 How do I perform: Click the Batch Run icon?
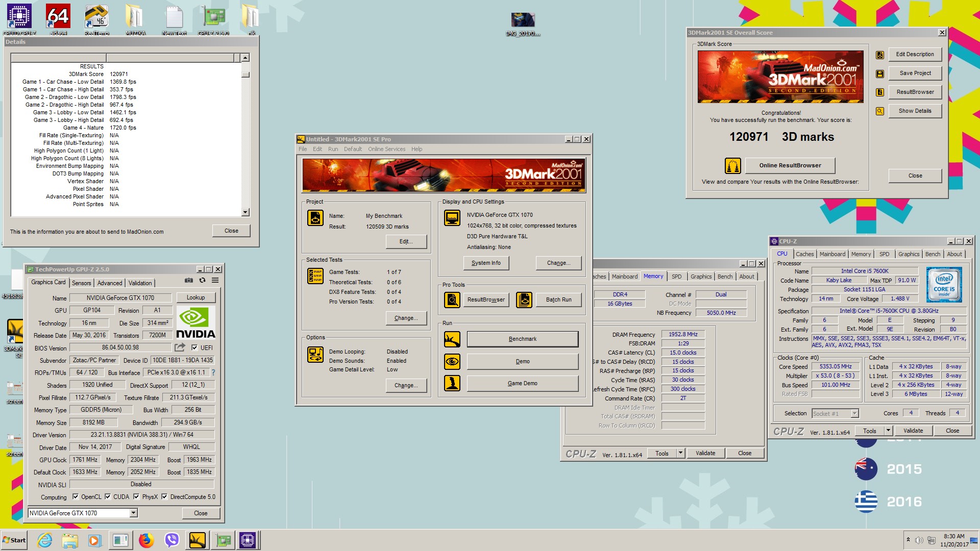(524, 299)
